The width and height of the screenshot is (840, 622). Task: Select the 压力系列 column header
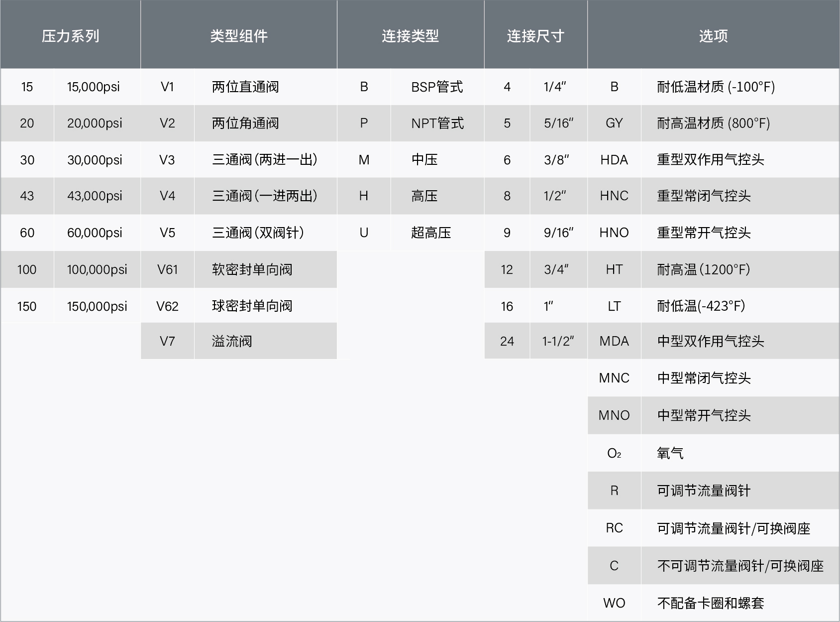[x=71, y=35]
